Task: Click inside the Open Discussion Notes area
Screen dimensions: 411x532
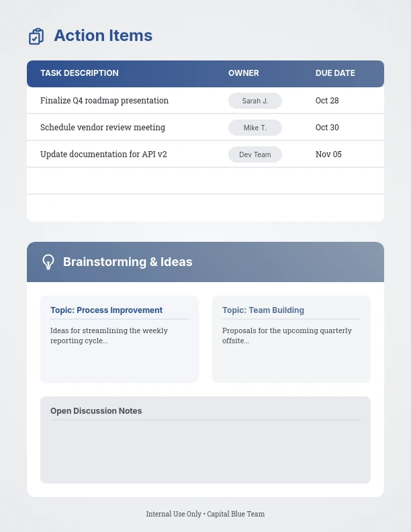Action: pyautogui.click(x=205, y=449)
